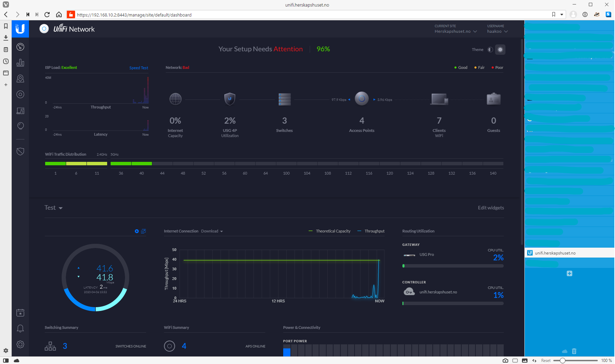Switch to the light theme option
The height and width of the screenshot is (364, 615).
(490, 50)
